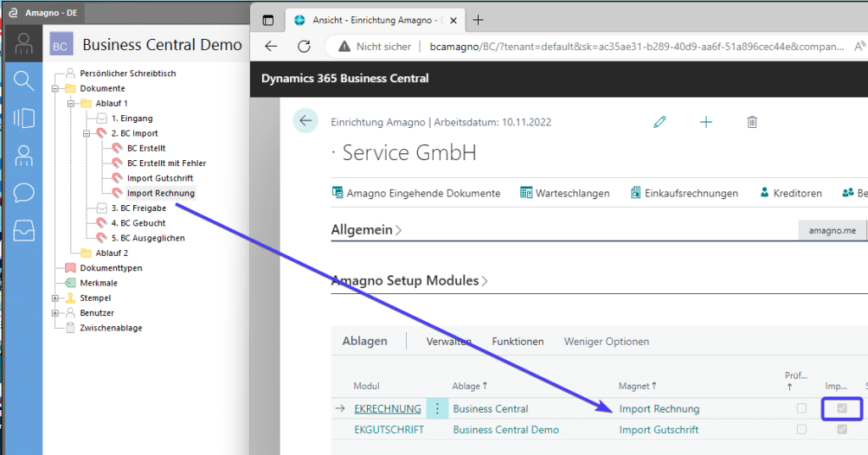Collapse the 2. BC Import node
868x455 pixels.
pyautogui.click(x=86, y=133)
